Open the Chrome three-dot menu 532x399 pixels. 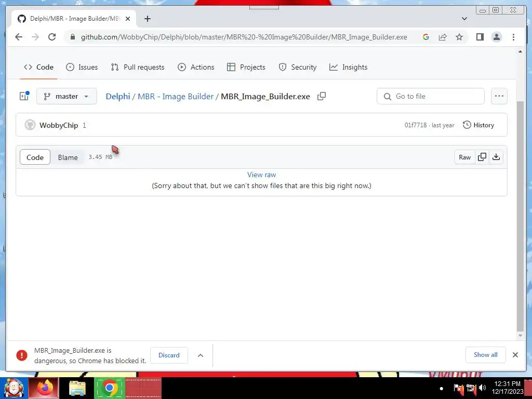pos(513,37)
